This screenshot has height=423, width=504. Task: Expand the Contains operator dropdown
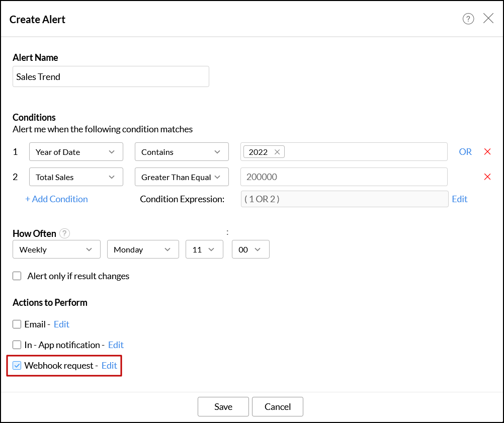pos(182,152)
